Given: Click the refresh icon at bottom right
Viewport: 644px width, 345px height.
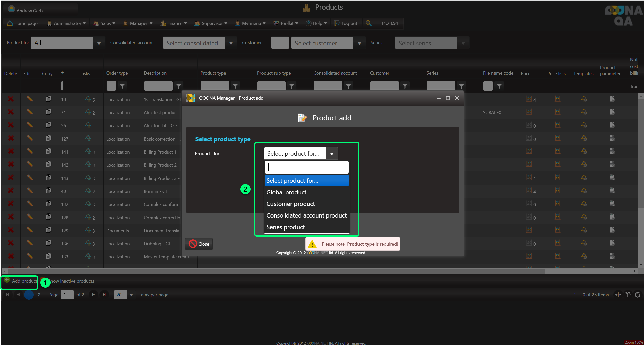Looking at the screenshot, I should (638, 295).
